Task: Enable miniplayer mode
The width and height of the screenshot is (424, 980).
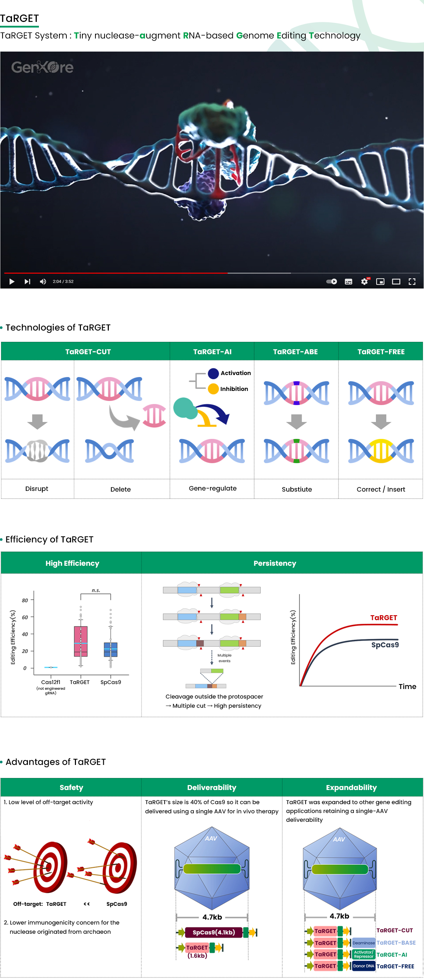Action: click(380, 281)
